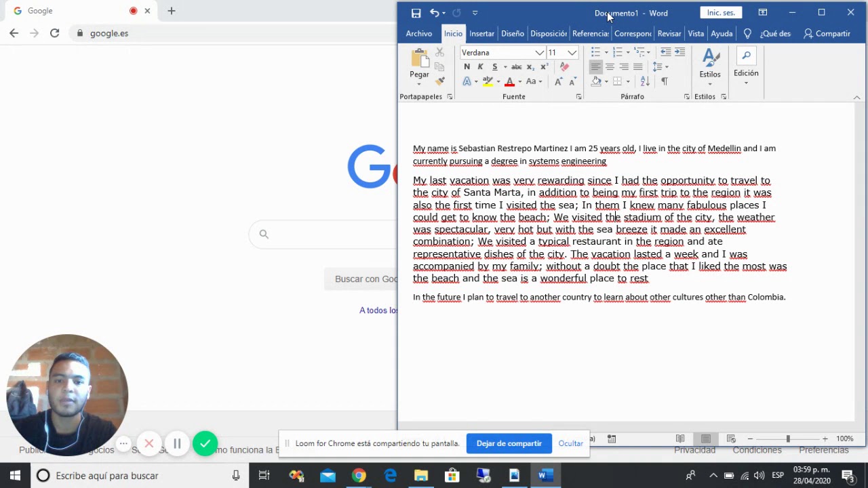
Task: Apply bold formatting (N) in Word
Action: (x=467, y=66)
